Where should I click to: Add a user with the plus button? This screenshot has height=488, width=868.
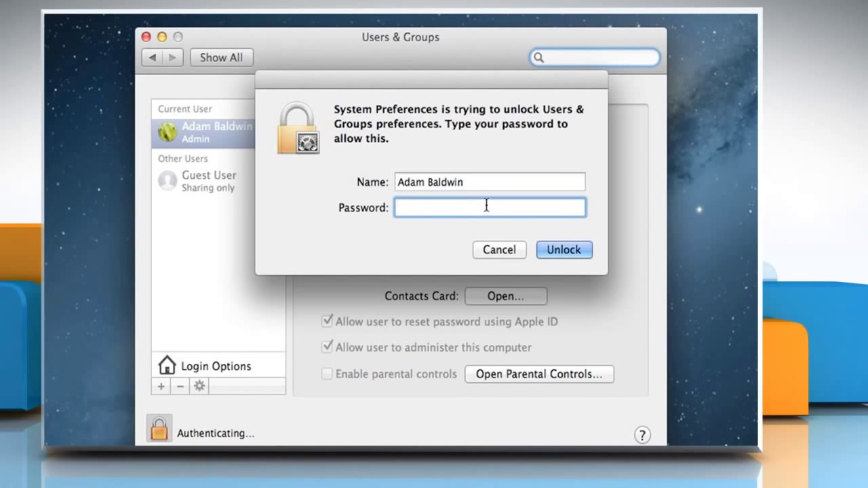161,386
